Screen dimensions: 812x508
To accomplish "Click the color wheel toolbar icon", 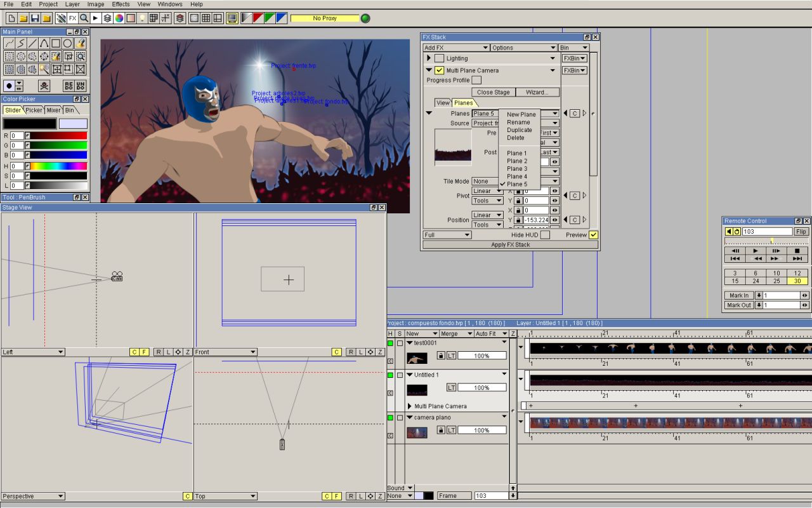I will pos(119,18).
